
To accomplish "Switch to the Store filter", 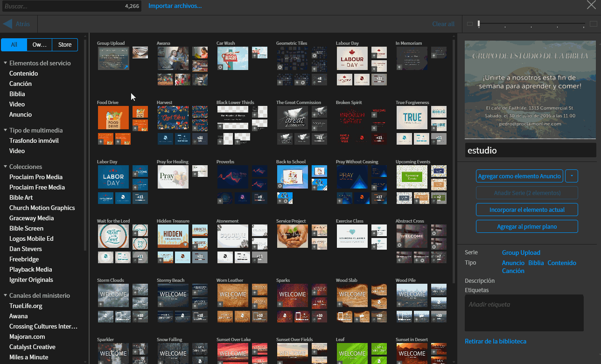I will pyautogui.click(x=65, y=45).
